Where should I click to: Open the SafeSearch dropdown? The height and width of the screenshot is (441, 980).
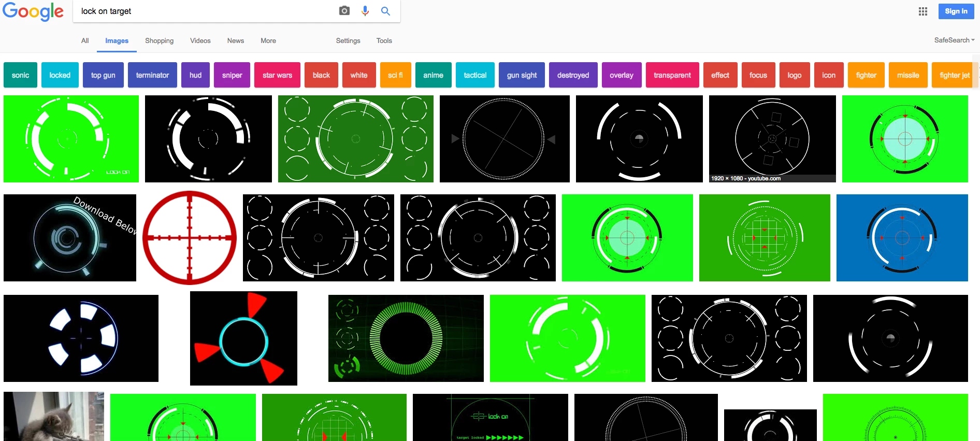(x=954, y=40)
